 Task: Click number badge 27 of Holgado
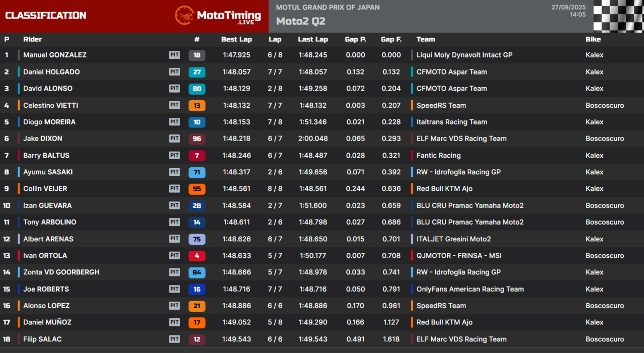pyautogui.click(x=197, y=72)
